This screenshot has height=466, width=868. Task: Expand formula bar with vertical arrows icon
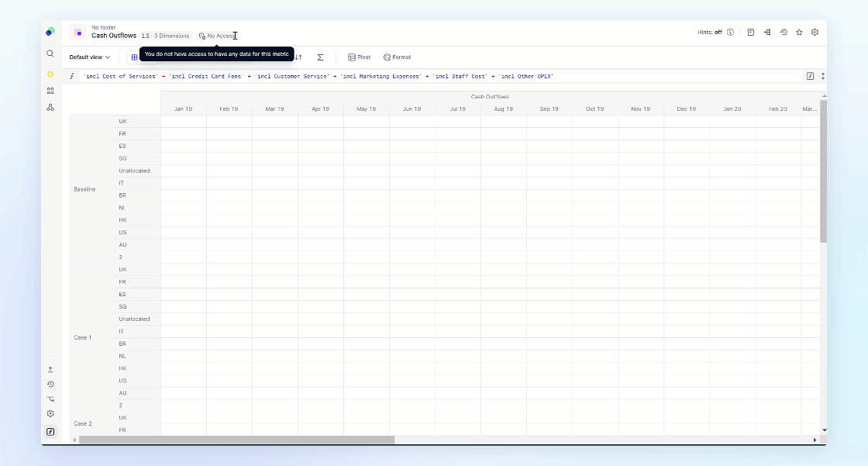point(822,76)
